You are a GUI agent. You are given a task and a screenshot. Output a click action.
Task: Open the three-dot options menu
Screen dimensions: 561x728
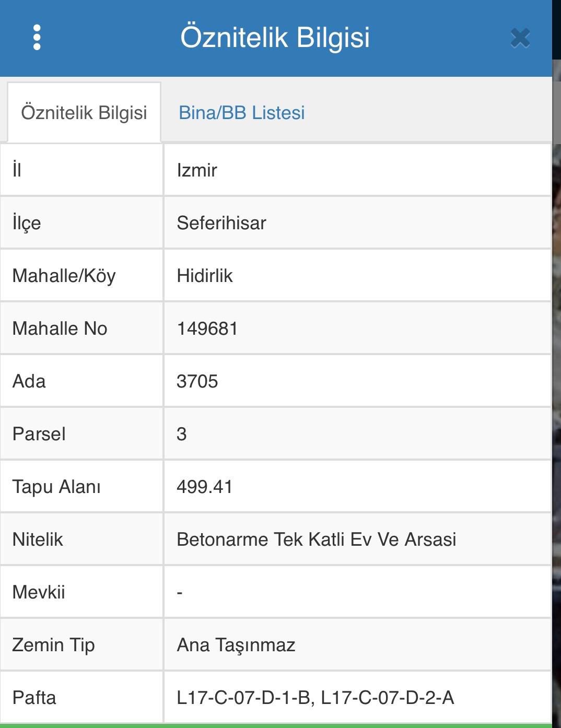(37, 38)
